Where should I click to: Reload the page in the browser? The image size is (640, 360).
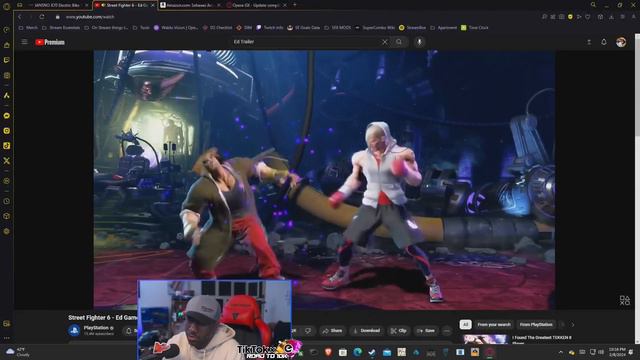[x=42, y=17]
